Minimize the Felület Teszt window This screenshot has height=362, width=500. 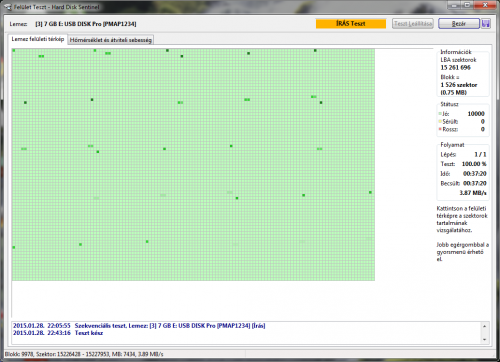(x=454, y=5)
